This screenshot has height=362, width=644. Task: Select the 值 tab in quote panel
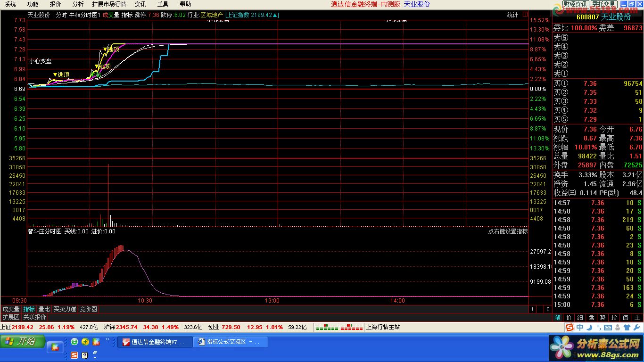[x=626, y=318]
